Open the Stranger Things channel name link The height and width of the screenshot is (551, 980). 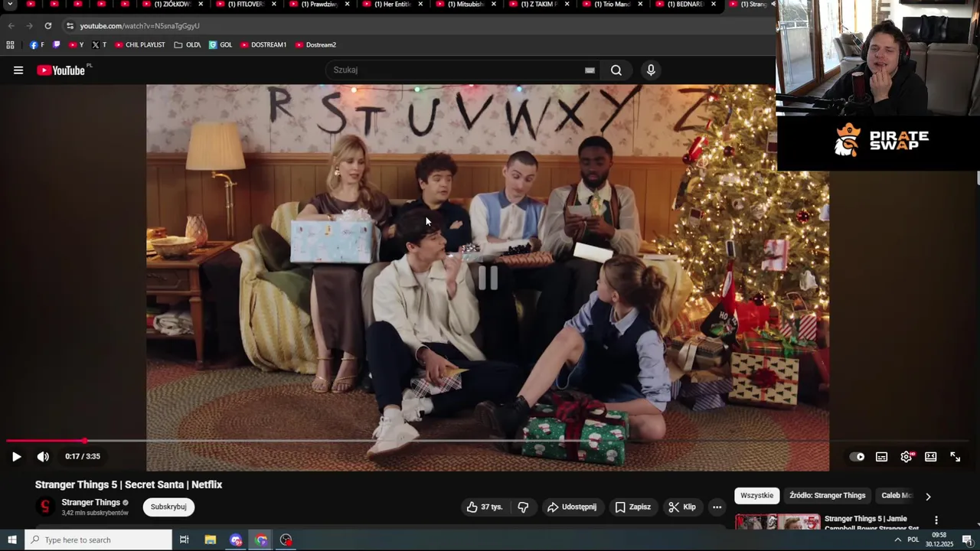click(90, 503)
